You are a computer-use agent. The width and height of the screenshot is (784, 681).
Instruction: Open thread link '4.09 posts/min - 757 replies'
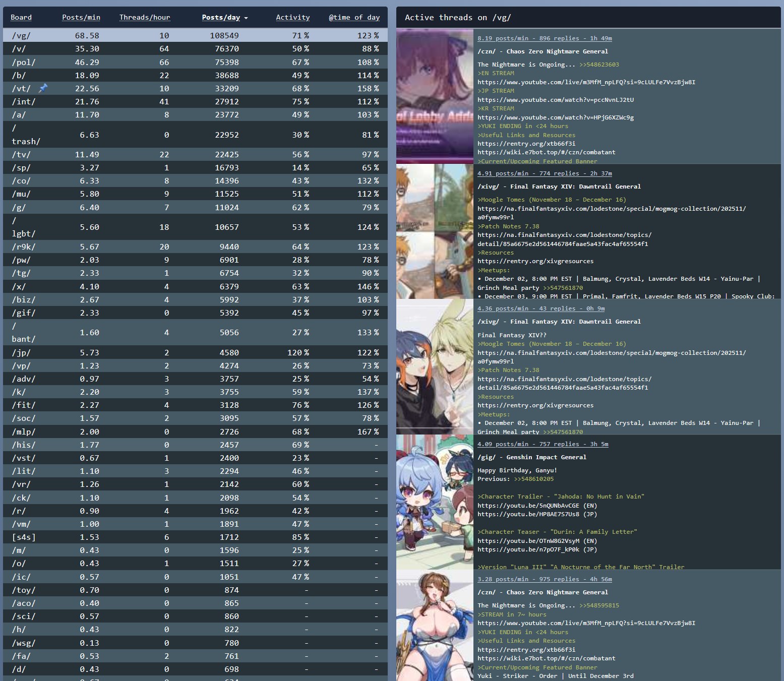point(543,444)
